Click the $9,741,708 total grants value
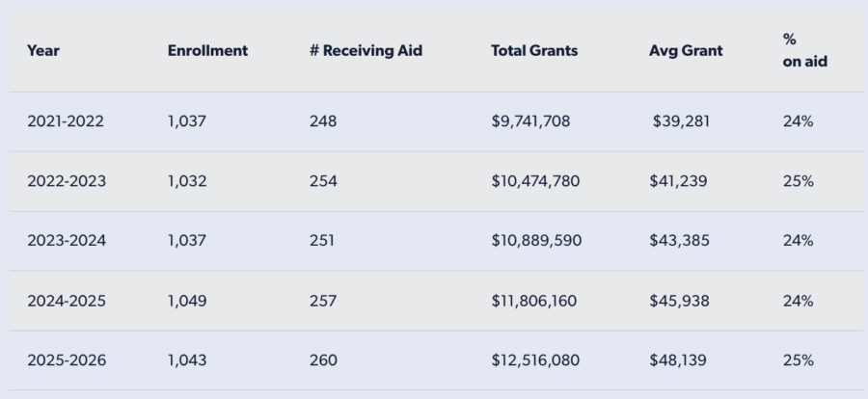 tap(530, 122)
